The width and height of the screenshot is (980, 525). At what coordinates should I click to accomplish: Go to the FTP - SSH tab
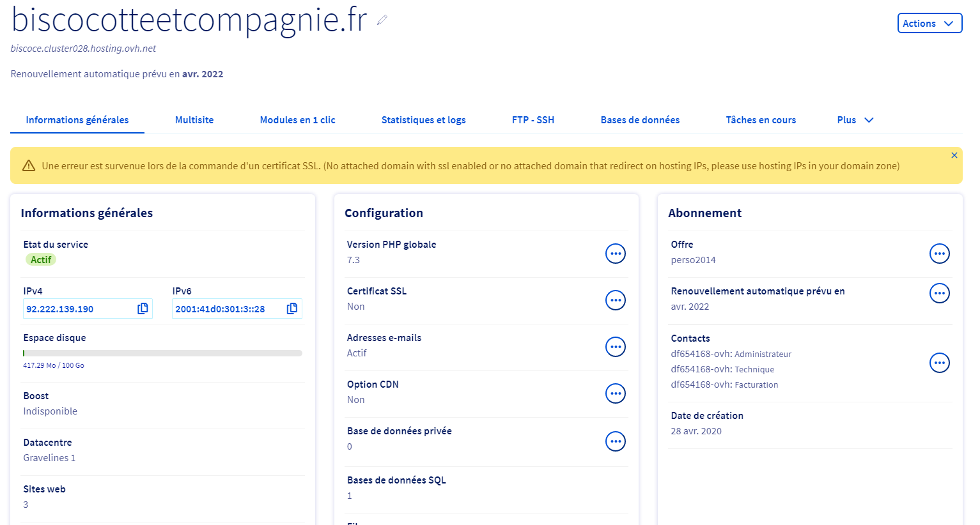(x=533, y=120)
